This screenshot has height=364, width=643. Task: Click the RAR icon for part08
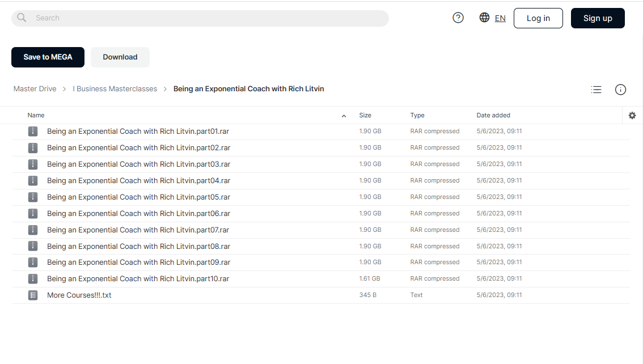pos(33,246)
